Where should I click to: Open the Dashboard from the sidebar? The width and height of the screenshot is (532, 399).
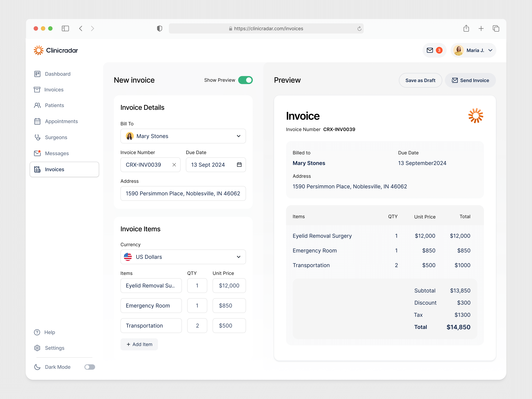[x=57, y=74]
